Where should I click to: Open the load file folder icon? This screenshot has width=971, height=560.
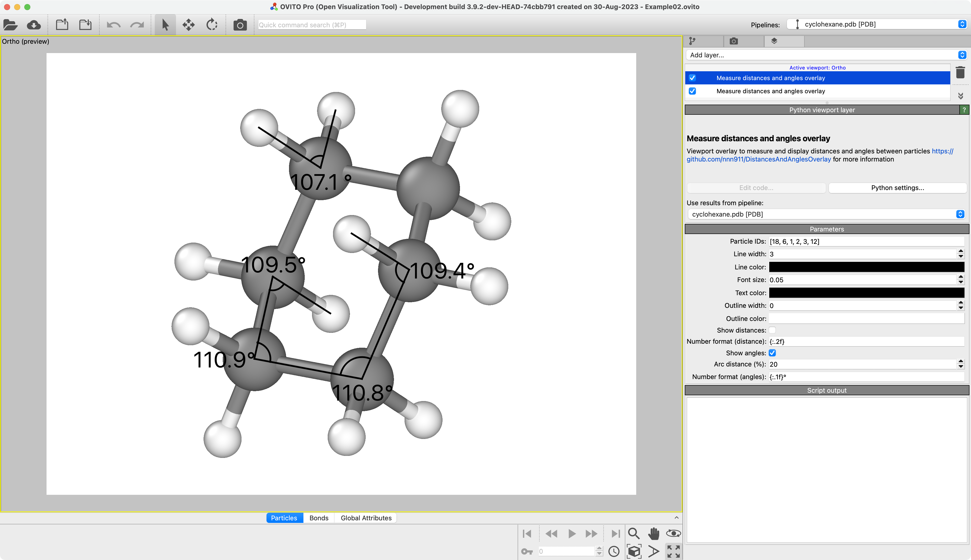(x=10, y=25)
